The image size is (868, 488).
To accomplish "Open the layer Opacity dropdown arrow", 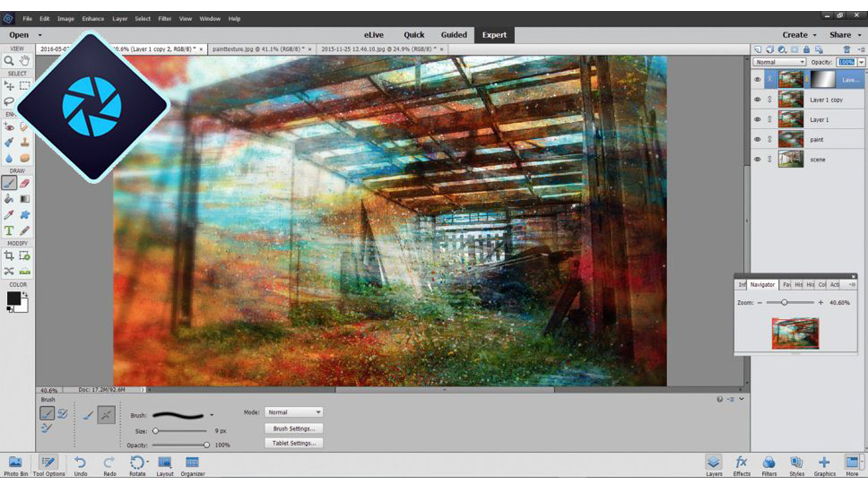I will [861, 62].
